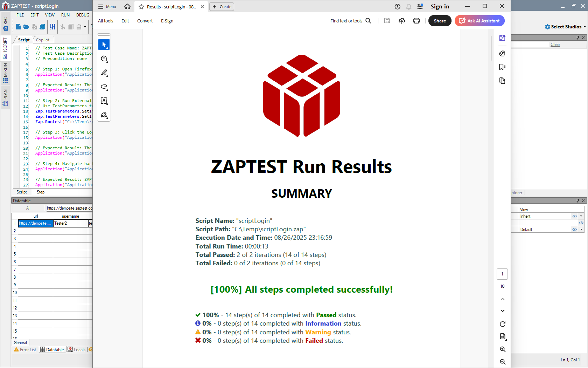Click the black Share button
This screenshot has height=368, width=588.
440,21
